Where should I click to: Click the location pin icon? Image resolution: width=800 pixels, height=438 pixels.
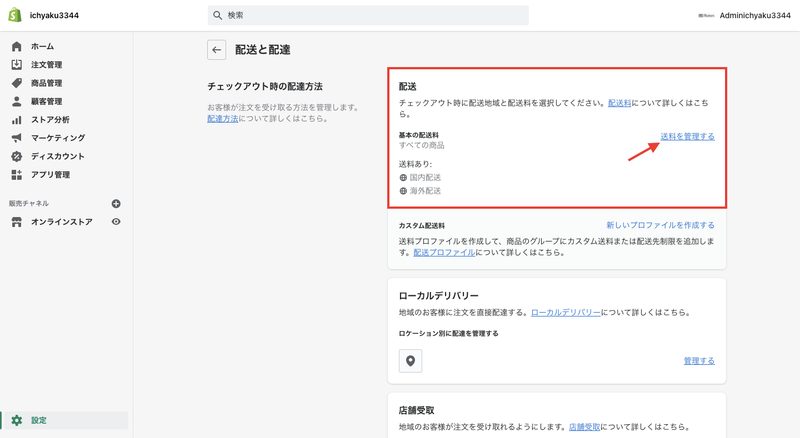(x=410, y=361)
